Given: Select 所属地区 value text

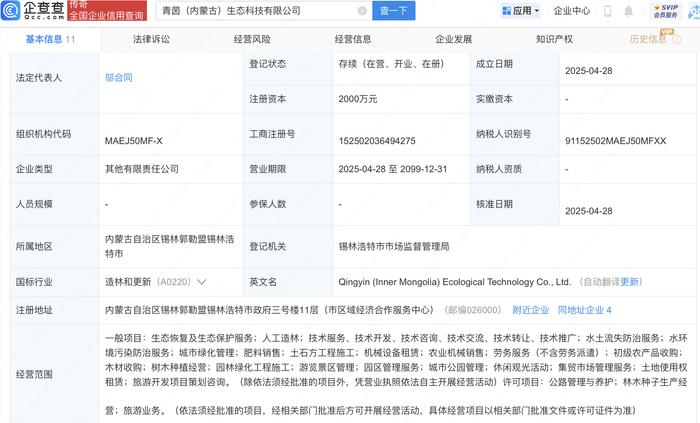Looking at the screenshot, I should tap(170, 246).
